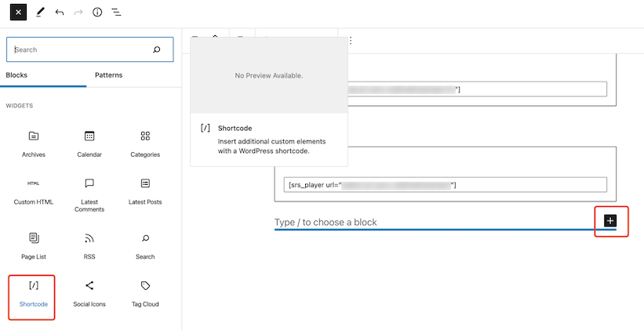This screenshot has width=644, height=330.
Task: Click in the block Search field
Action: (x=78, y=49)
